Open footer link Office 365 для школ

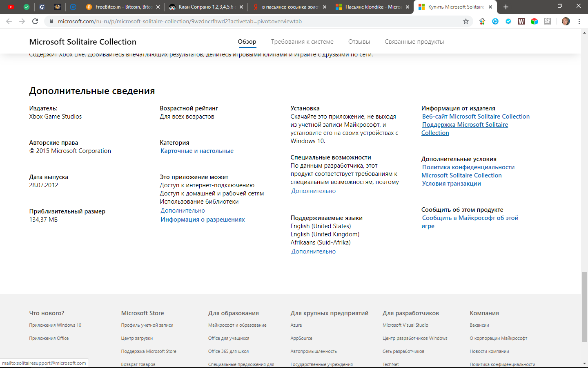[x=228, y=351]
